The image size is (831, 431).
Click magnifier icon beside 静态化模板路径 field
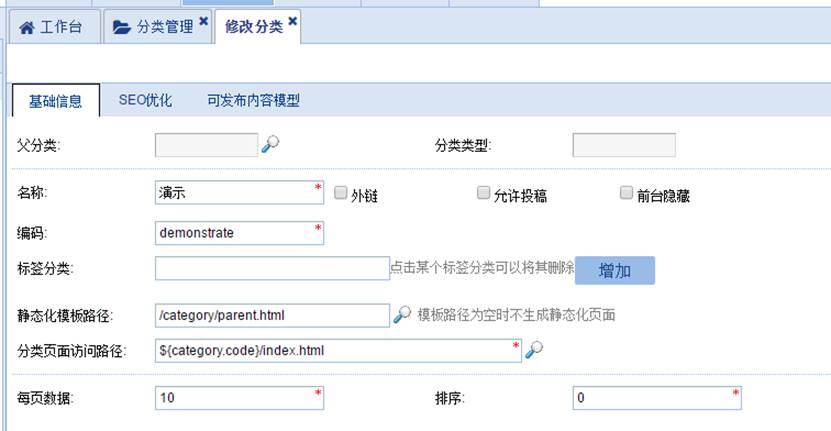coord(401,315)
